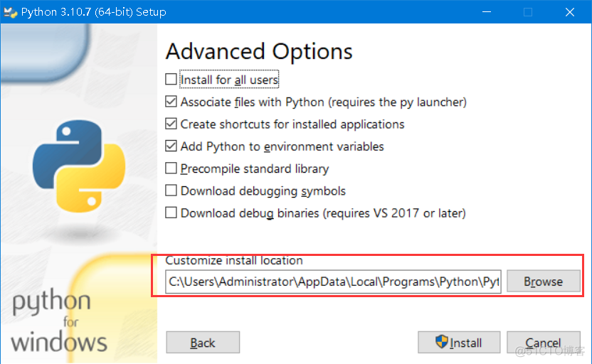The height and width of the screenshot is (364, 592).
Task: Click the "Customize install location" label
Action: coord(234,260)
